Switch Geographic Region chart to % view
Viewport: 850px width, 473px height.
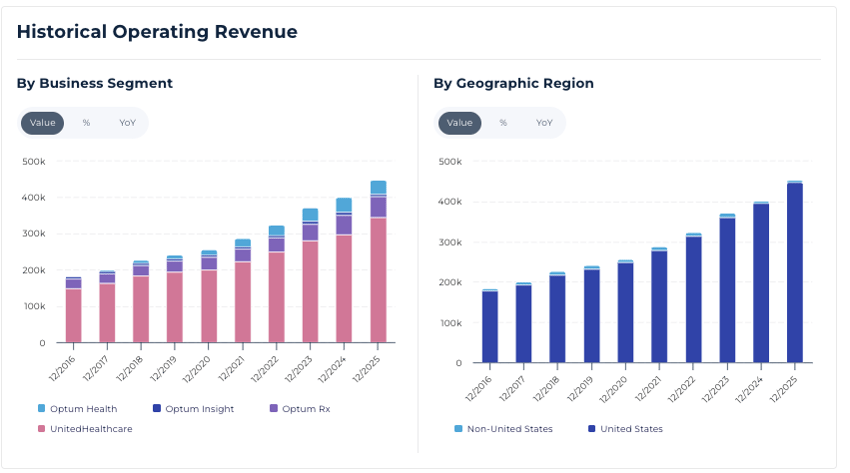[x=503, y=123]
